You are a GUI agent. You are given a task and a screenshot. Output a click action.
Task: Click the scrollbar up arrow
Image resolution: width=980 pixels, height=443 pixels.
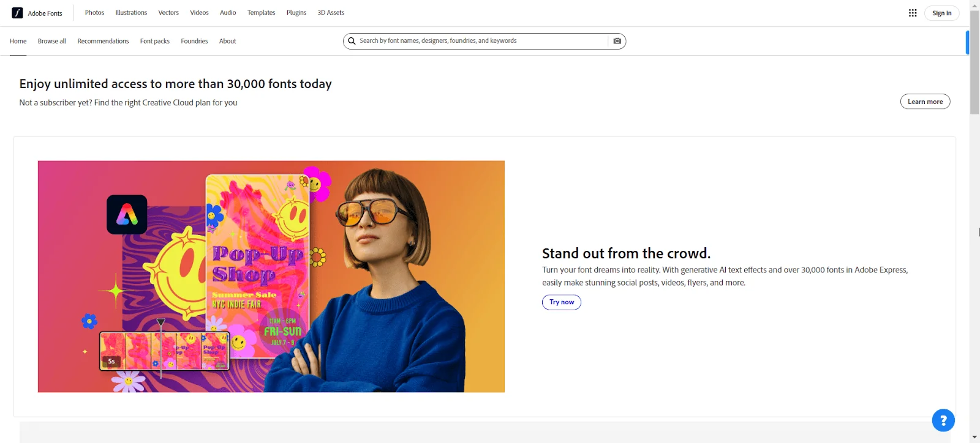974,5
